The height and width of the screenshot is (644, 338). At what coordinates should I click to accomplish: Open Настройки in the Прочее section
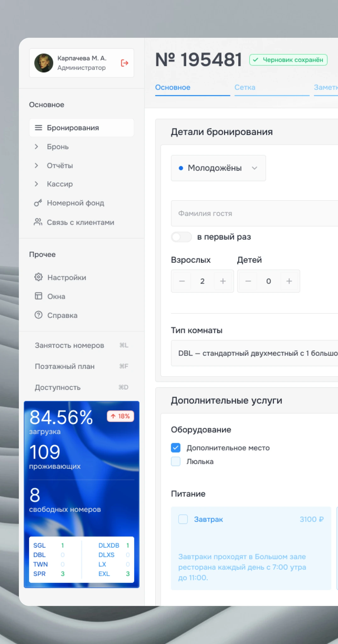pos(67,278)
